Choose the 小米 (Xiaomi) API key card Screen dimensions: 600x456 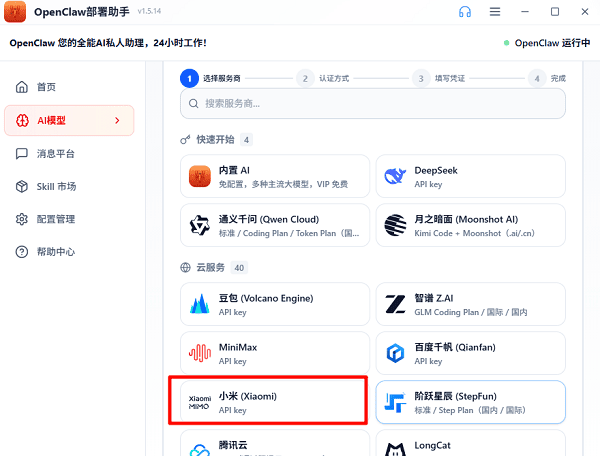(275, 402)
